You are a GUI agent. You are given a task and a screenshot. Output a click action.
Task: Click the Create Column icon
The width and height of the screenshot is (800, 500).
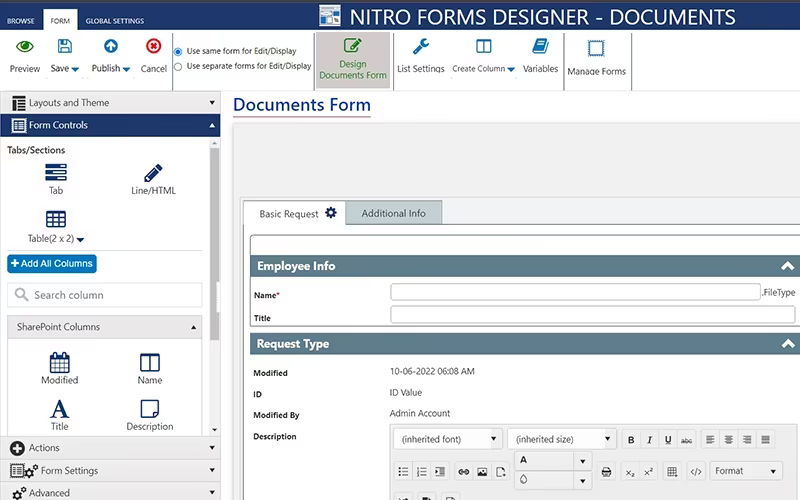[483, 46]
